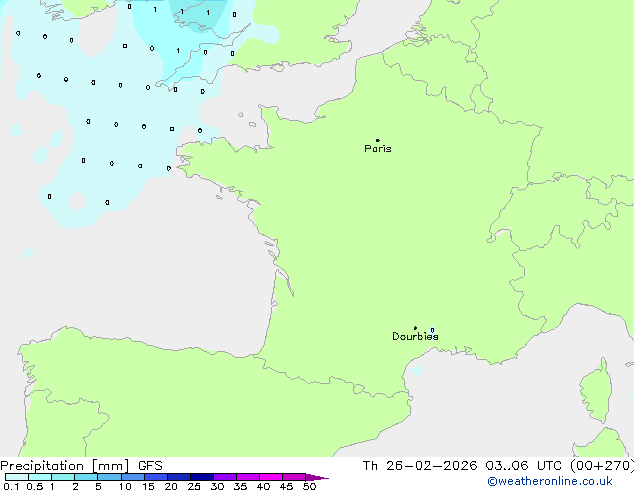Select the 10–15 mm legend swatch
Screen dimensions: 634x490
(132, 477)
